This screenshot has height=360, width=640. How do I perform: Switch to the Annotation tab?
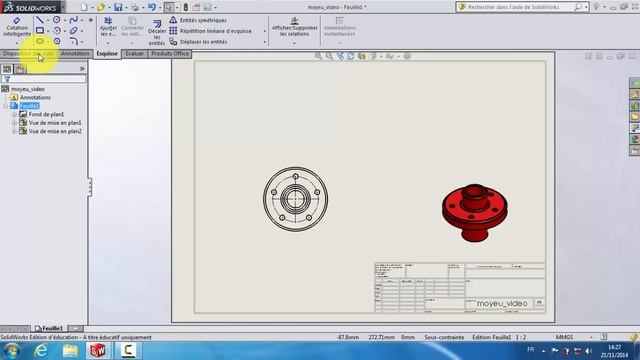click(x=75, y=53)
